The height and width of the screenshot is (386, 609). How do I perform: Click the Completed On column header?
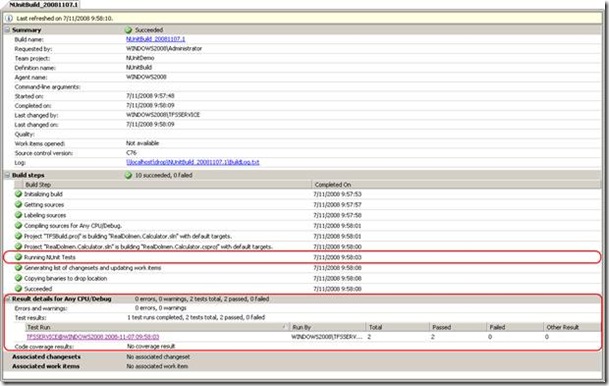pos(456,184)
